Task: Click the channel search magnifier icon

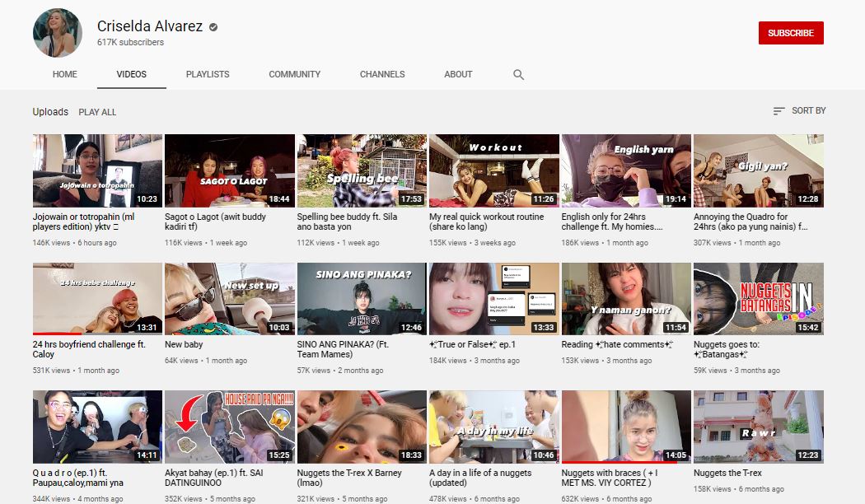Action: (x=518, y=74)
